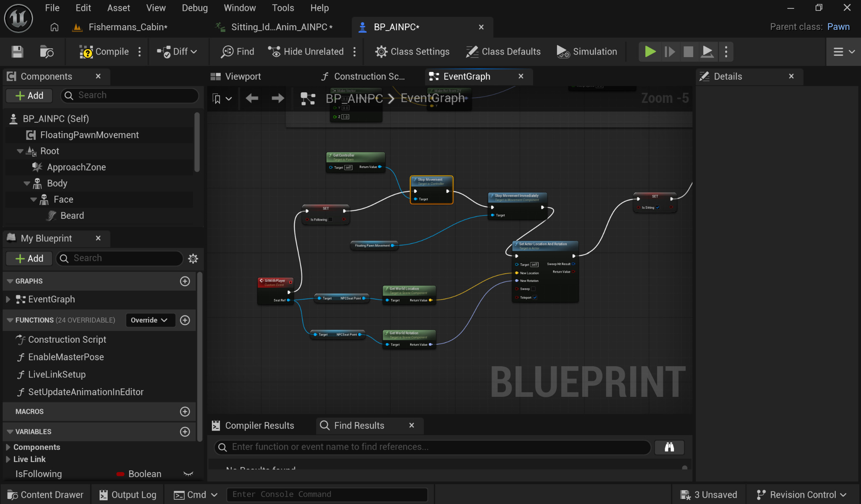Navigate forward in graph history
This screenshot has height=504, width=861.
click(x=278, y=98)
